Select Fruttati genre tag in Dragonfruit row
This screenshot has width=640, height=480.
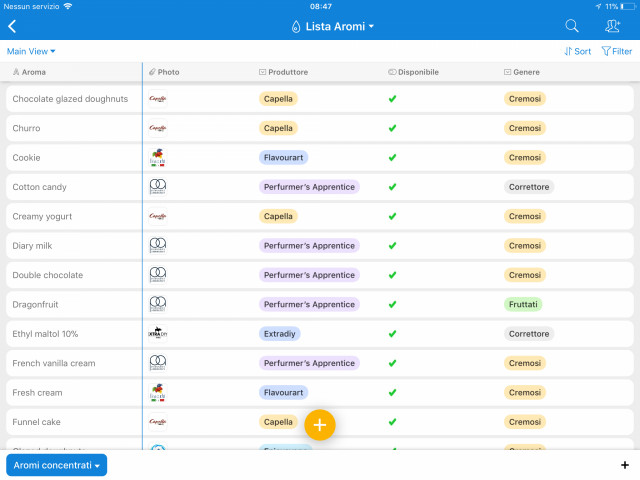523,304
